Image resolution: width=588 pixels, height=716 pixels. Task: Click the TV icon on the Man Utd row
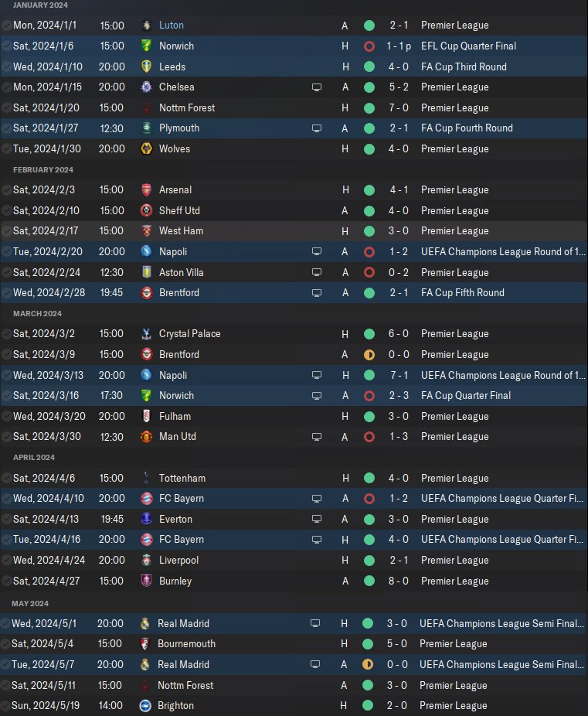pyautogui.click(x=316, y=437)
